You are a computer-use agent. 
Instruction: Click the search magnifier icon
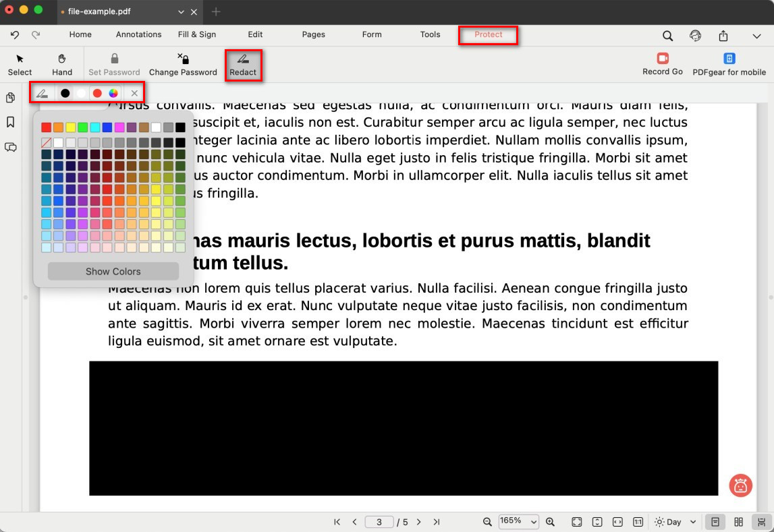(667, 36)
